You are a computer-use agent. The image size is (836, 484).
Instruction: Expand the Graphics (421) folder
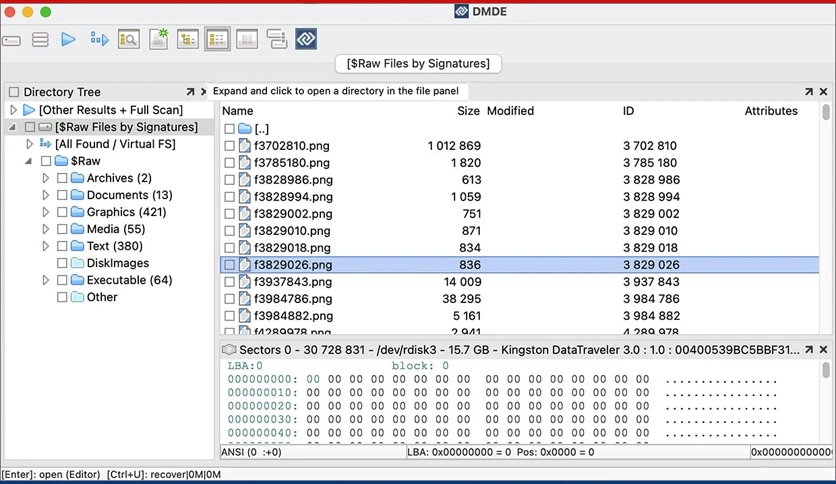(x=45, y=212)
